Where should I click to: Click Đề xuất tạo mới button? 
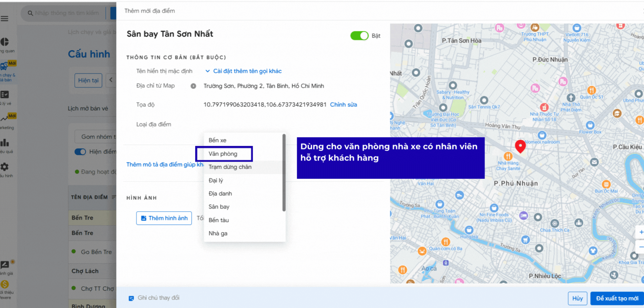click(x=617, y=298)
